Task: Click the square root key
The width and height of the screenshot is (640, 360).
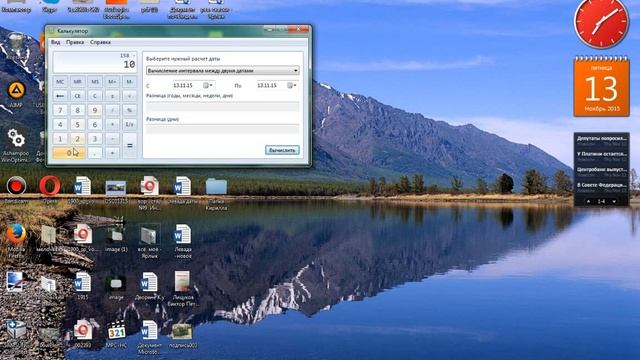Action: coord(130,96)
